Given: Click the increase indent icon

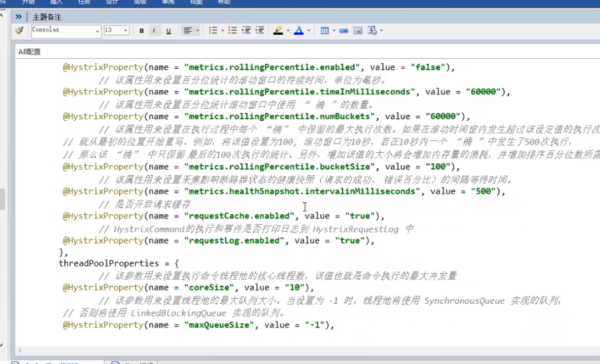Looking at the screenshot, I should click(260, 31).
